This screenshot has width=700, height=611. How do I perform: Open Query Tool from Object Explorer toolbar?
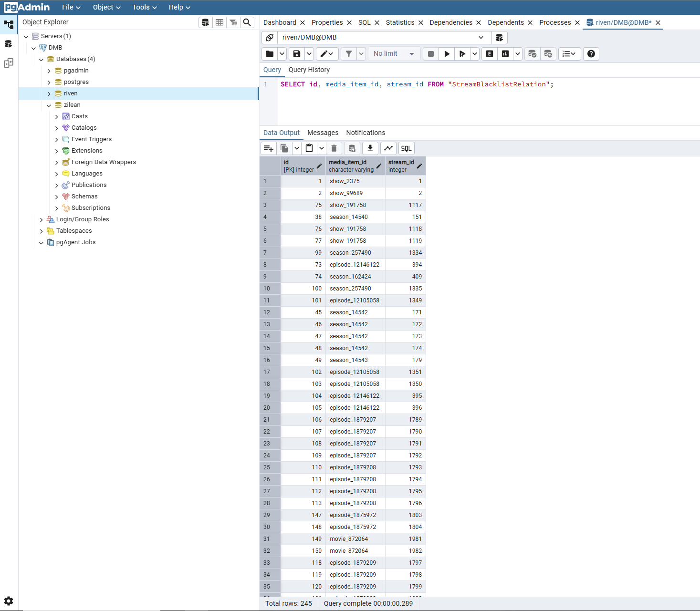pos(206,22)
